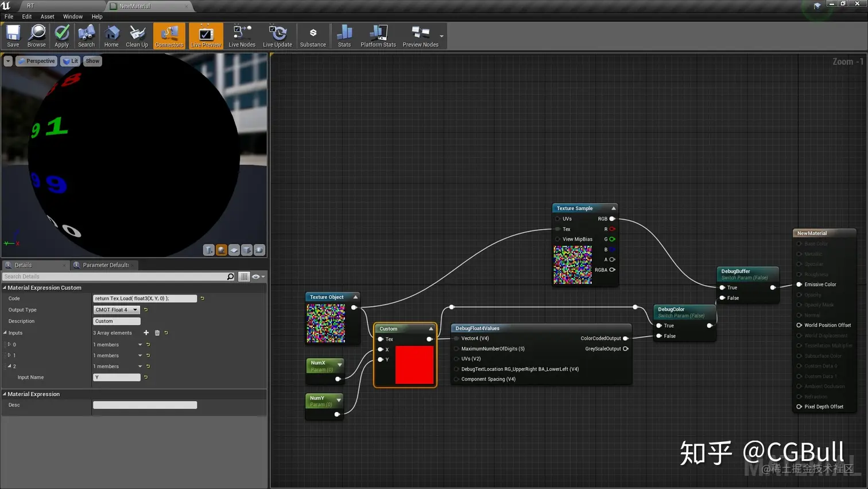The width and height of the screenshot is (868, 489).
Task: Click the Preview Nodes toolbar icon
Action: [420, 36]
